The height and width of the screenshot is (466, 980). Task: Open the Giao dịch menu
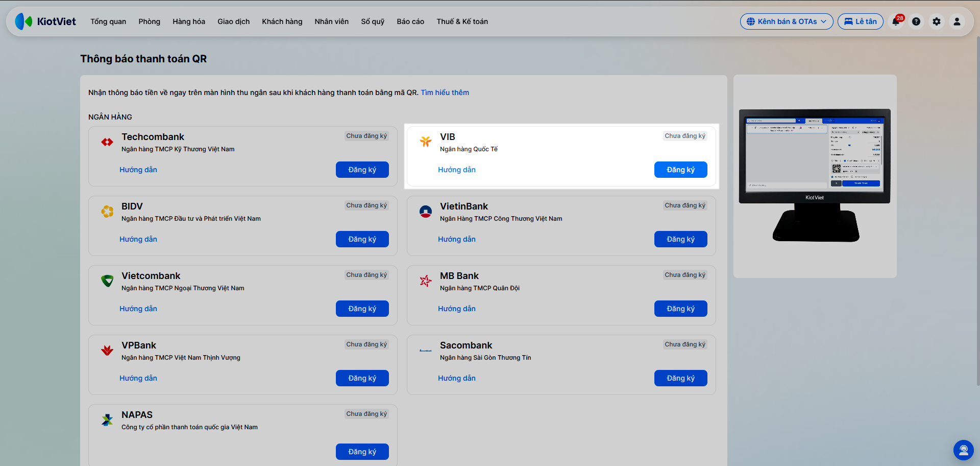[234, 21]
